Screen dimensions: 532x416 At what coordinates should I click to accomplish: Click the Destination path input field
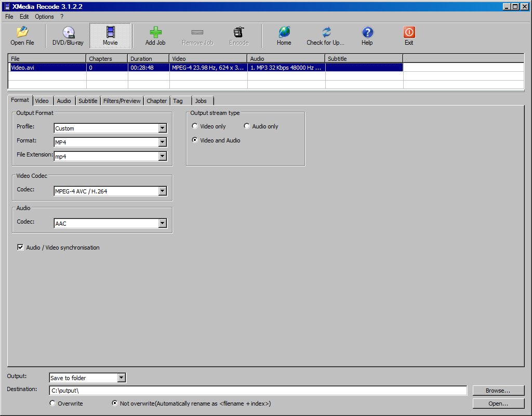(x=258, y=391)
